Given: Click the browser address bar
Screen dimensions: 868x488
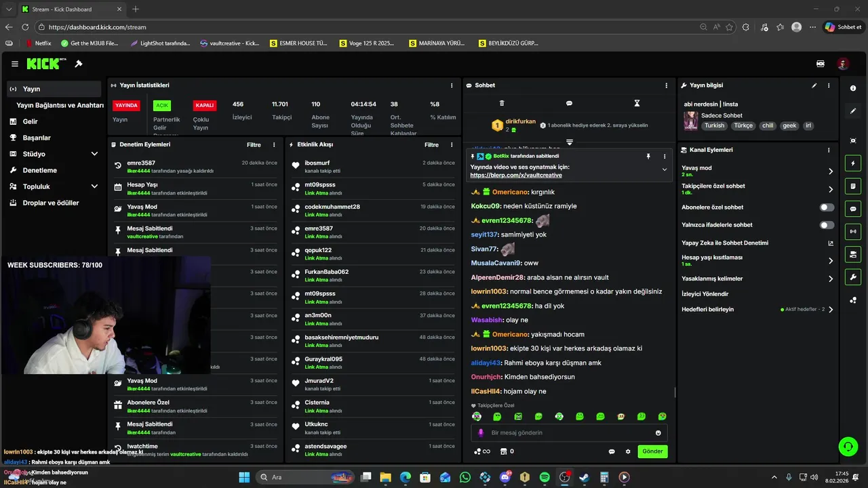Looking at the screenshot, I should tap(366, 27).
